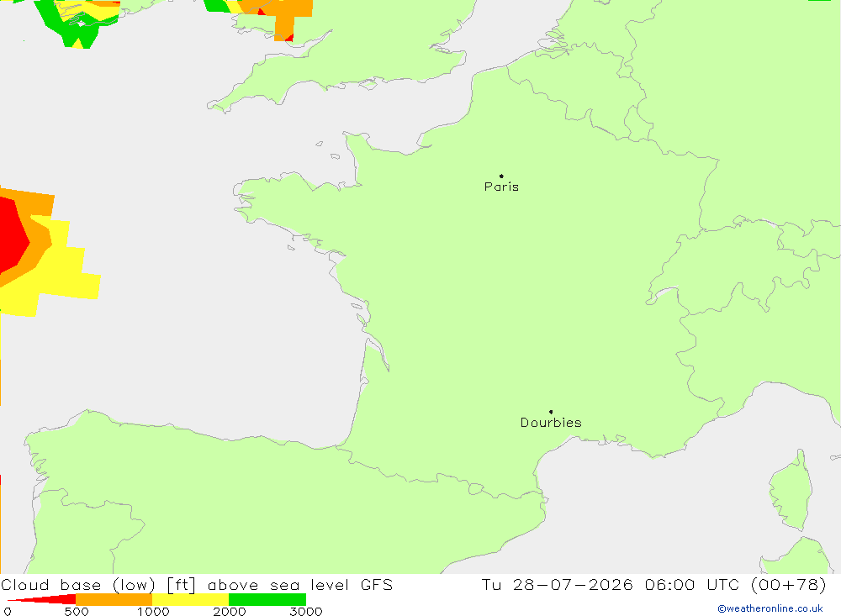Click the legend value 3000
This screenshot has height=616, width=841.
tap(306, 611)
